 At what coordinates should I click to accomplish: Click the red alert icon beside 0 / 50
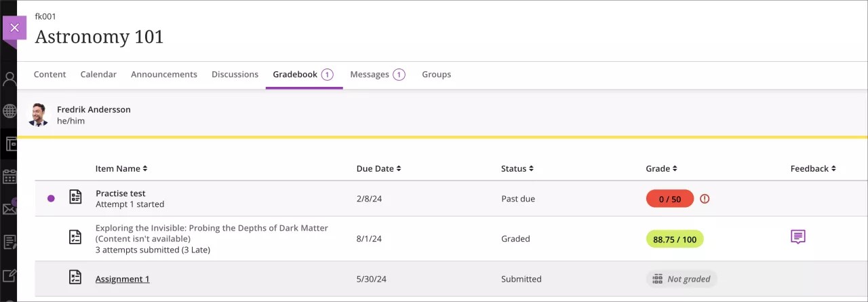point(705,199)
